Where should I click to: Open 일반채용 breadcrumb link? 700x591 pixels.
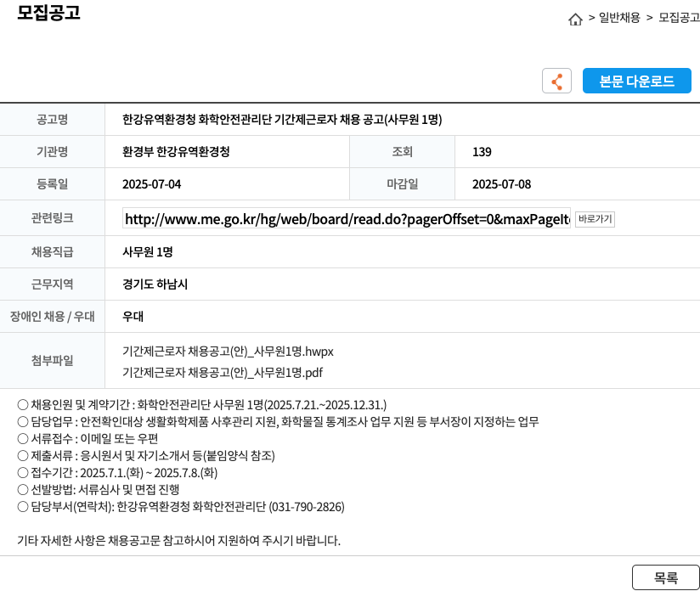[619, 18]
